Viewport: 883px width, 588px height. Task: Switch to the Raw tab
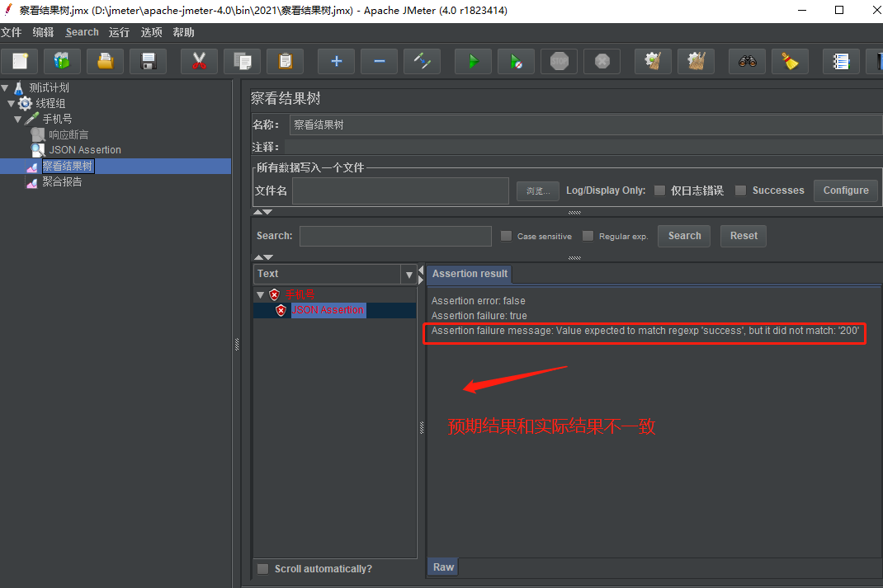click(x=443, y=567)
